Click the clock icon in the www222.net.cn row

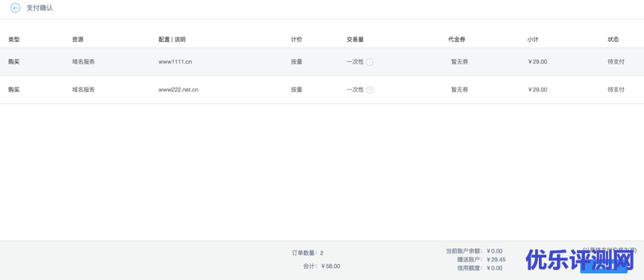click(370, 90)
